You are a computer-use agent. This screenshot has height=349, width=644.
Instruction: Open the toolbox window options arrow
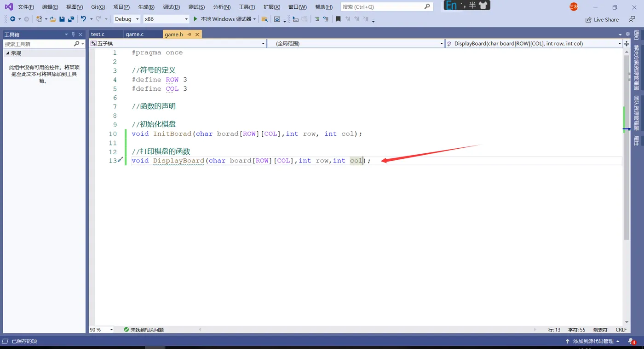click(66, 35)
